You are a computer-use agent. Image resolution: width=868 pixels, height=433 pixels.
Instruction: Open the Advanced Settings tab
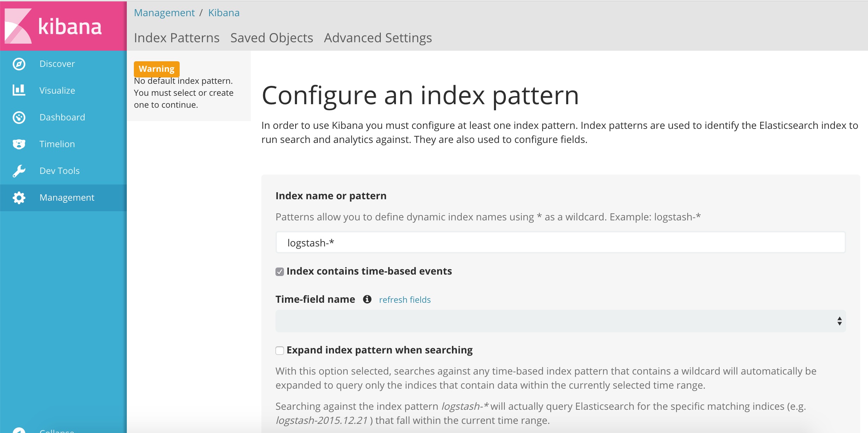pos(378,38)
